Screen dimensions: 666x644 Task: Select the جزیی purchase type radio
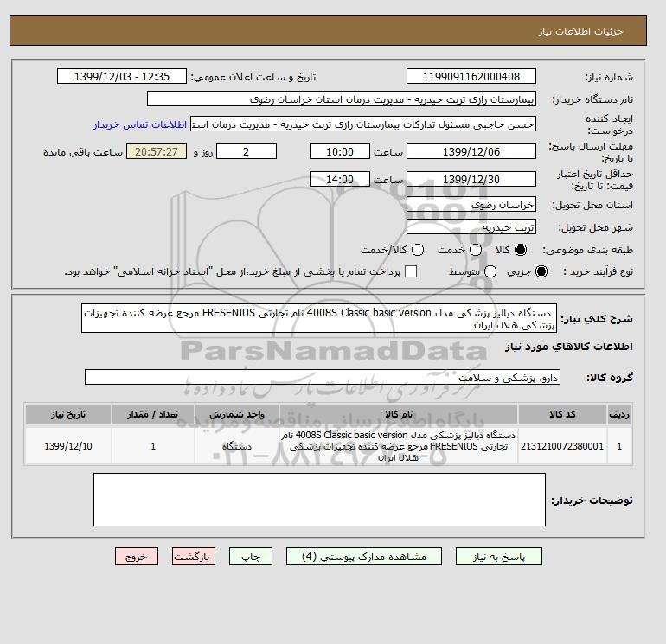tap(541, 271)
